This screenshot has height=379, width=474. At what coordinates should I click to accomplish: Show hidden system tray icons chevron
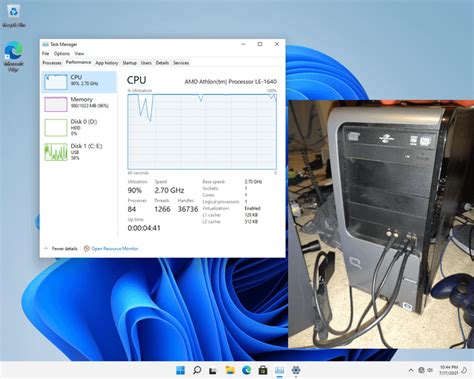(411, 370)
